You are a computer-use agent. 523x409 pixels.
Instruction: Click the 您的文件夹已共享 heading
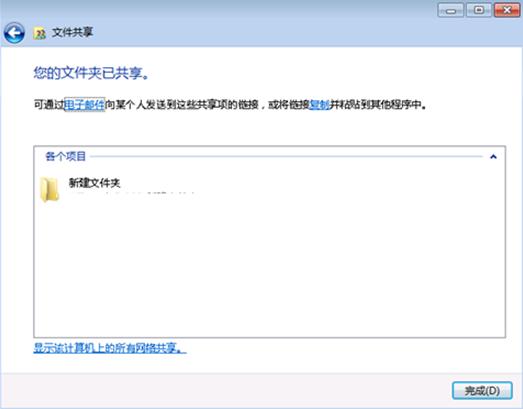pos(91,73)
